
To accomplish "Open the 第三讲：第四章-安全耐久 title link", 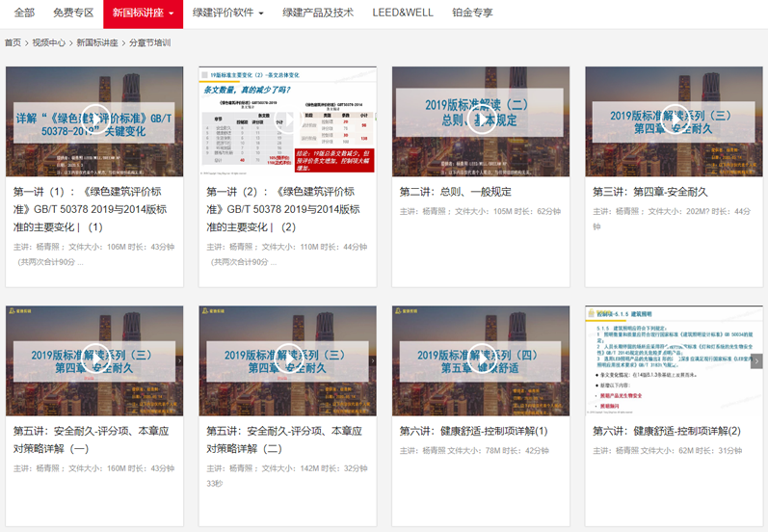I will (x=649, y=192).
